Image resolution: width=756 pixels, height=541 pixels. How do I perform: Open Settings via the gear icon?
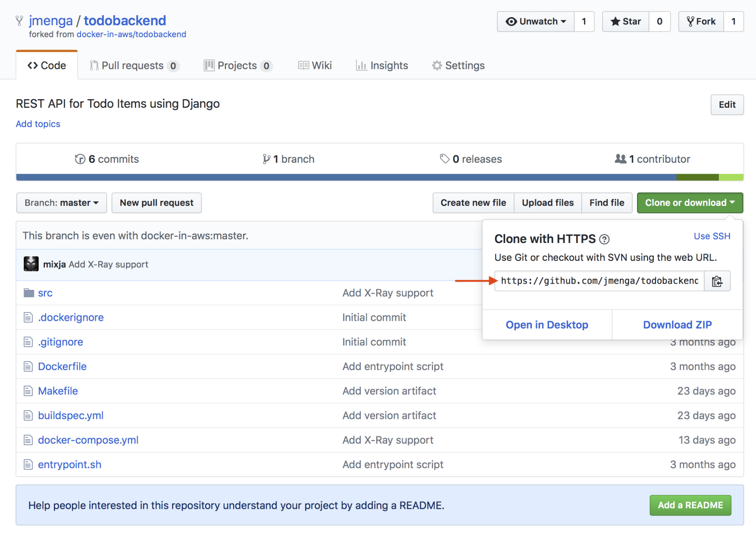437,65
